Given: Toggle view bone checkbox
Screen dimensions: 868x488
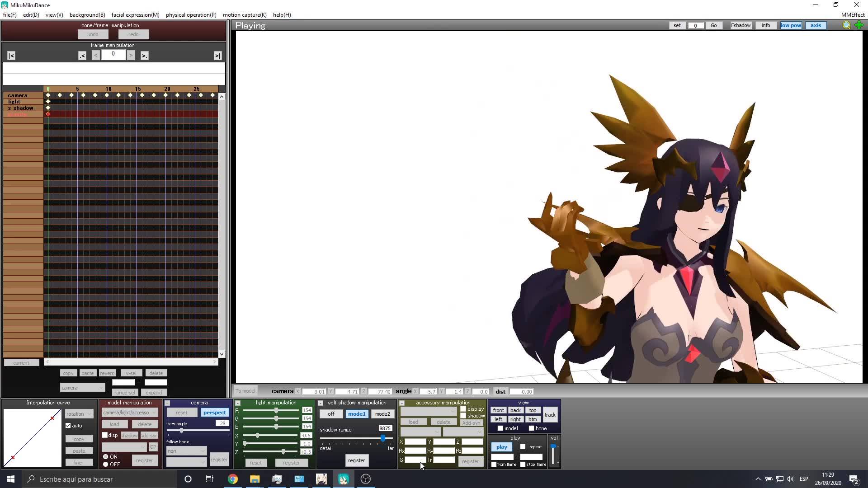Looking at the screenshot, I should (x=532, y=428).
